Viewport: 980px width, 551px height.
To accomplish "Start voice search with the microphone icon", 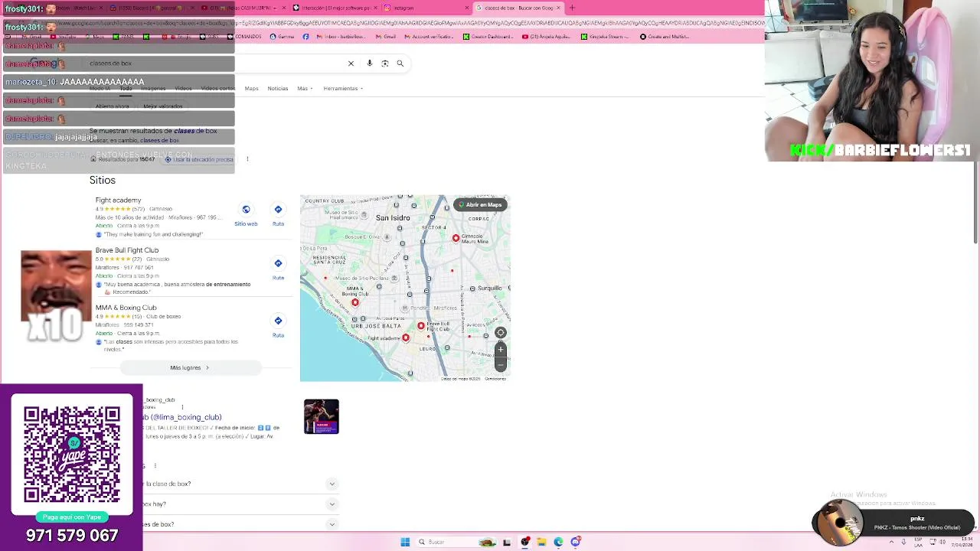I will (x=369, y=64).
